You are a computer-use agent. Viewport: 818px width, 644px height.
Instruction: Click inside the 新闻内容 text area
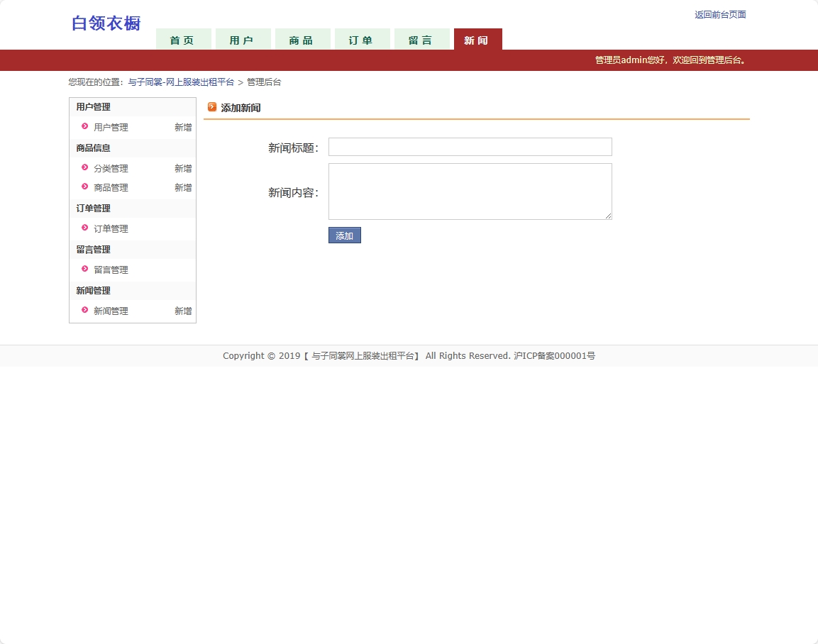click(x=470, y=191)
